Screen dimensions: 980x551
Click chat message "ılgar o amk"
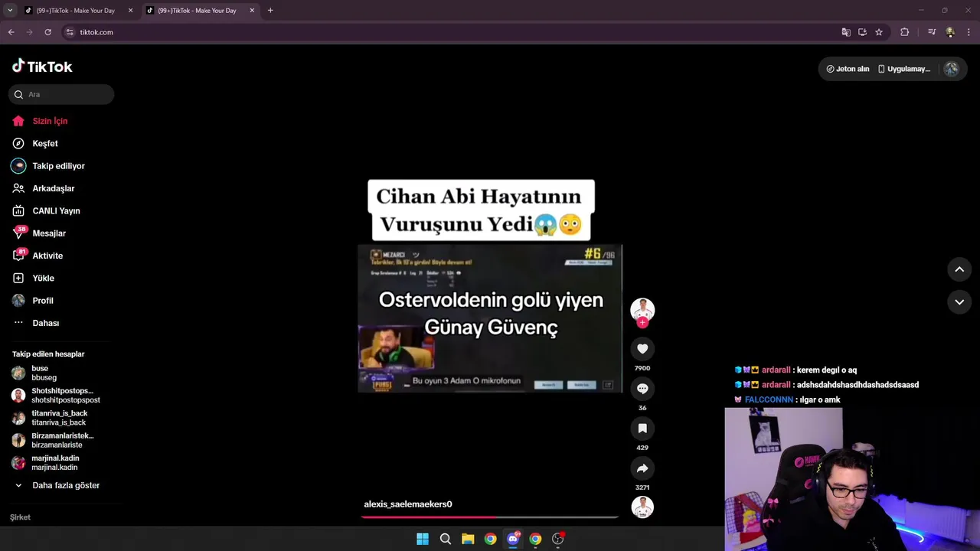tap(819, 399)
